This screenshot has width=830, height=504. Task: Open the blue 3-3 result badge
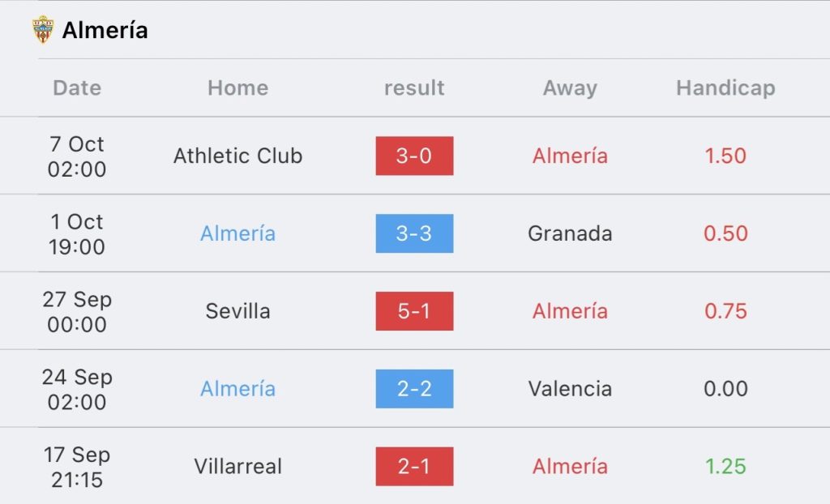coord(414,233)
